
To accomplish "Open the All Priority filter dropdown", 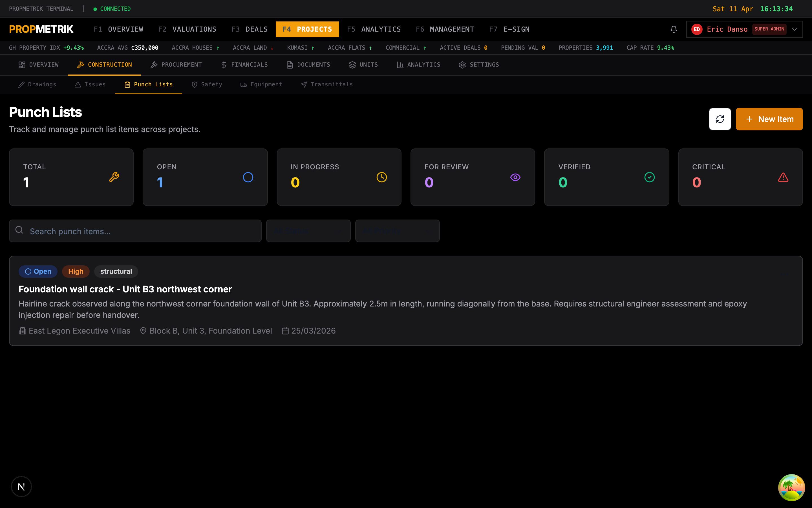I will tap(397, 231).
